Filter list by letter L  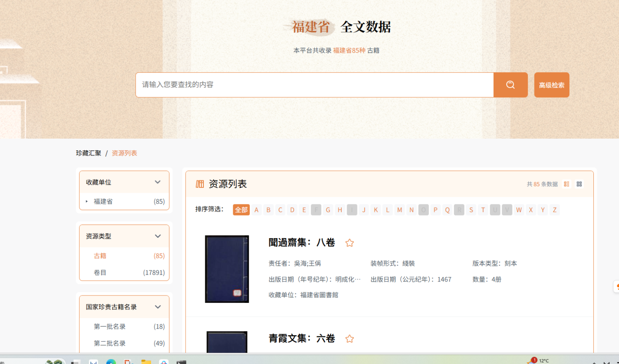tap(387, 210)
